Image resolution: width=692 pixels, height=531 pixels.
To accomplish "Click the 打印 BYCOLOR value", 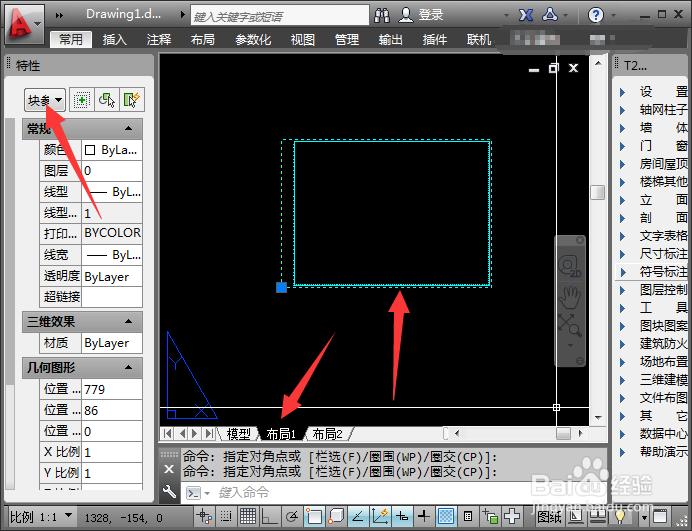I will coord(112,233).
